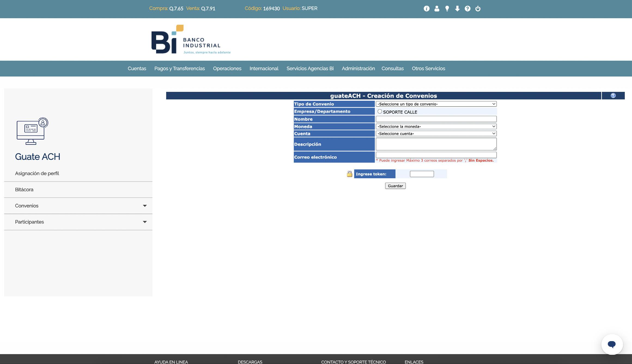Click the Ingrese token input field

pos(422,174)
